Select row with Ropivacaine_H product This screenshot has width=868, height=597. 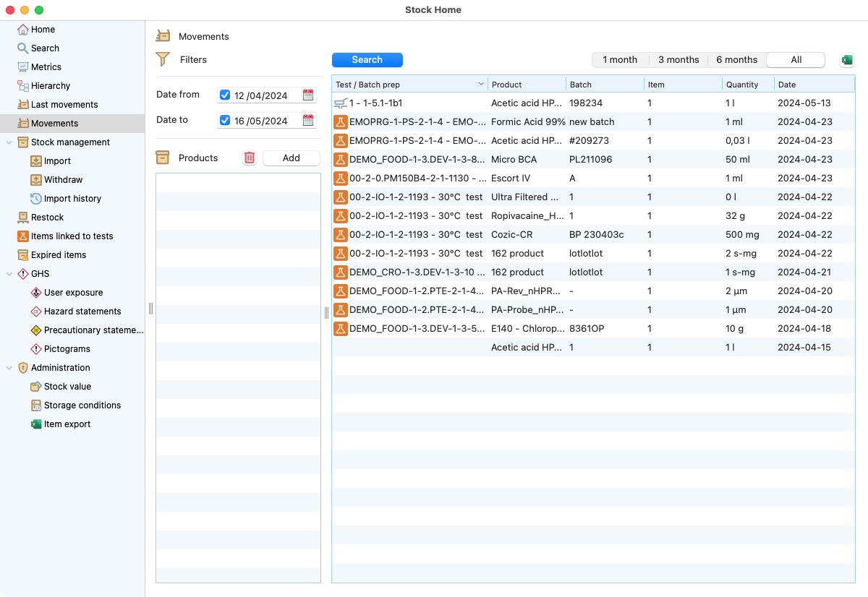coord(593,216)
